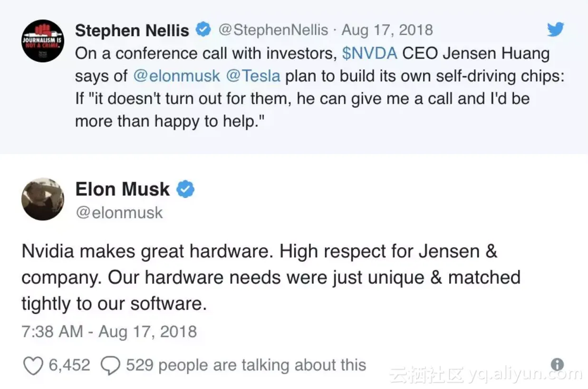The image size is (588, 389).
Task: Open the 7:38 AM - Aug 17, 2018 timestamp
Action: coord(109,331)
